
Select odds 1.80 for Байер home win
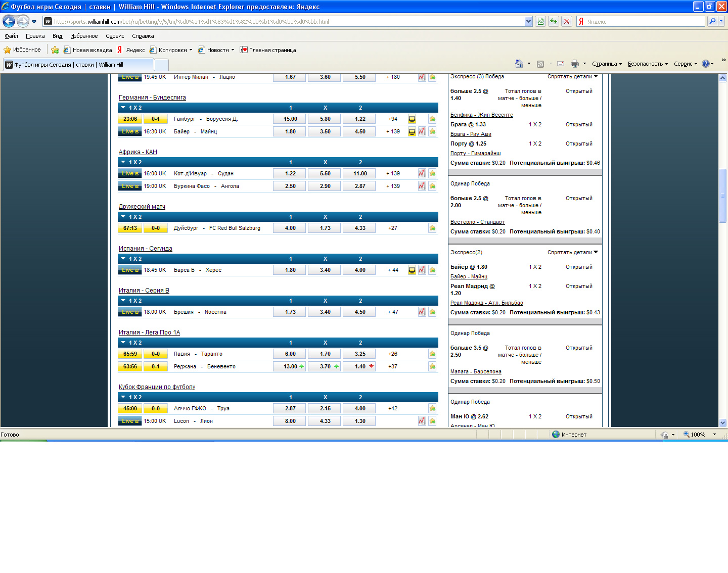[290, 131]
